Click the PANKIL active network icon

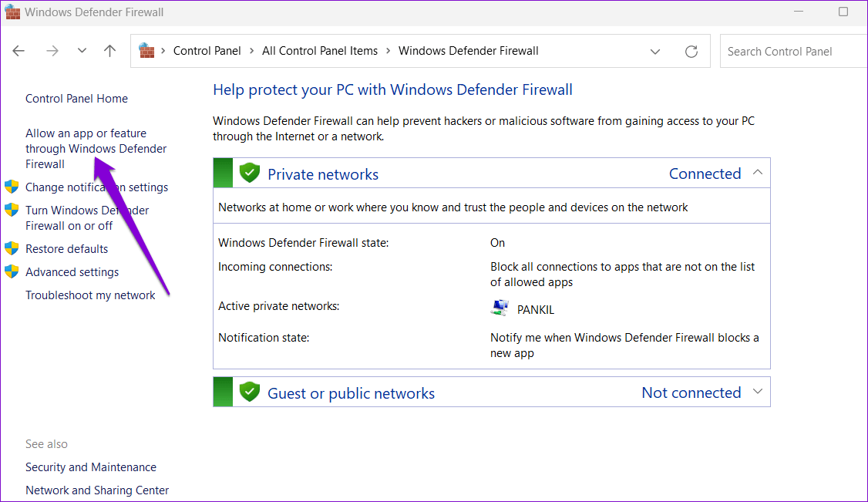pyautogui.click(x=499, y=307)
